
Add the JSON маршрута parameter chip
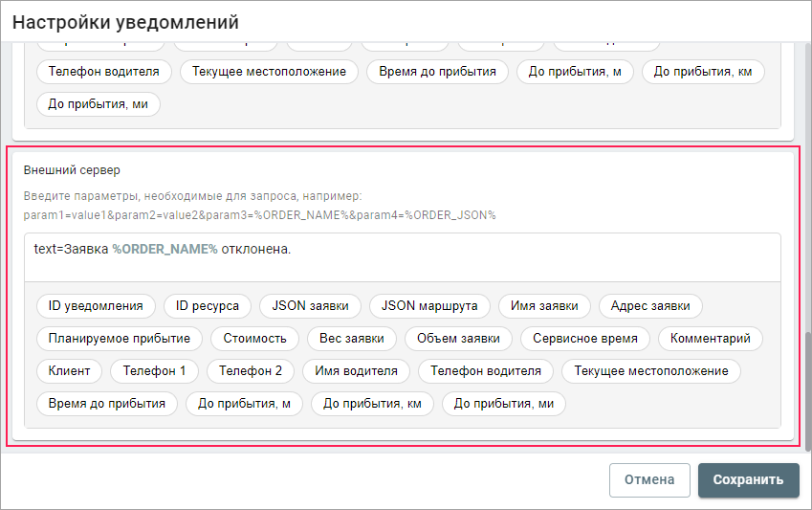coord(429,306)
